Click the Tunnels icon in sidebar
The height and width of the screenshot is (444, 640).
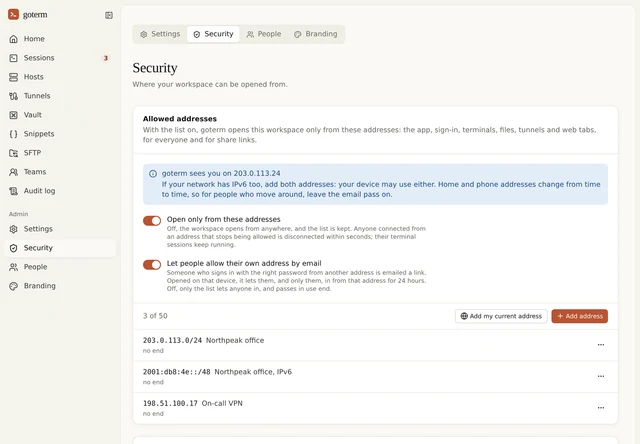click(13, 96)
